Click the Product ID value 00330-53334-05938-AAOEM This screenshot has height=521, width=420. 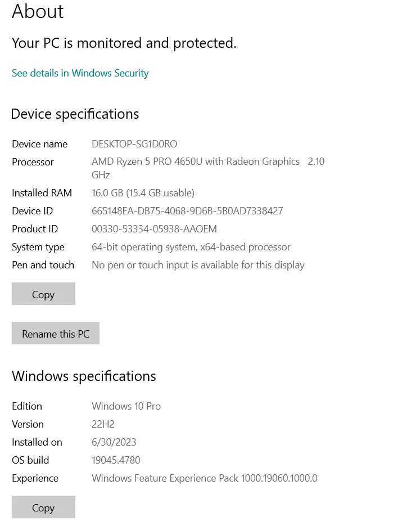tap(154, 229)
